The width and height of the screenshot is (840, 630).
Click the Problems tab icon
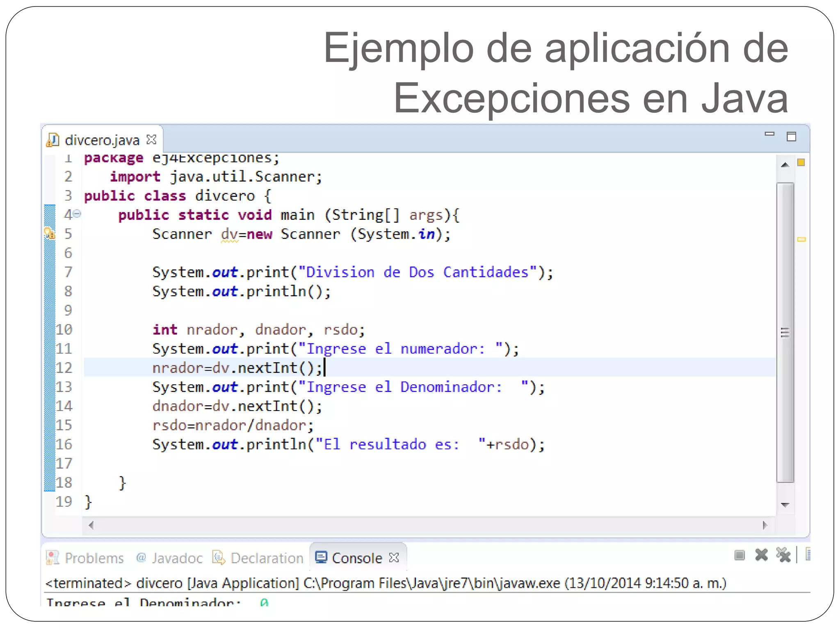click(x=52, y=557)
